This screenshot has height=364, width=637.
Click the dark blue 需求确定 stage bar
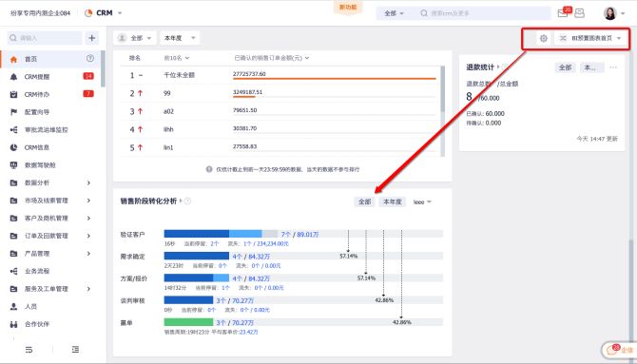coord(197,256)
